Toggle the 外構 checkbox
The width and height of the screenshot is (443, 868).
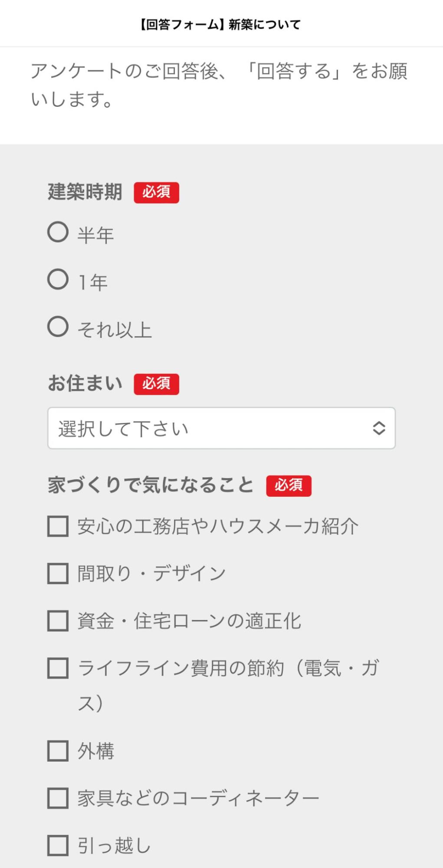(x=58, y=751)
